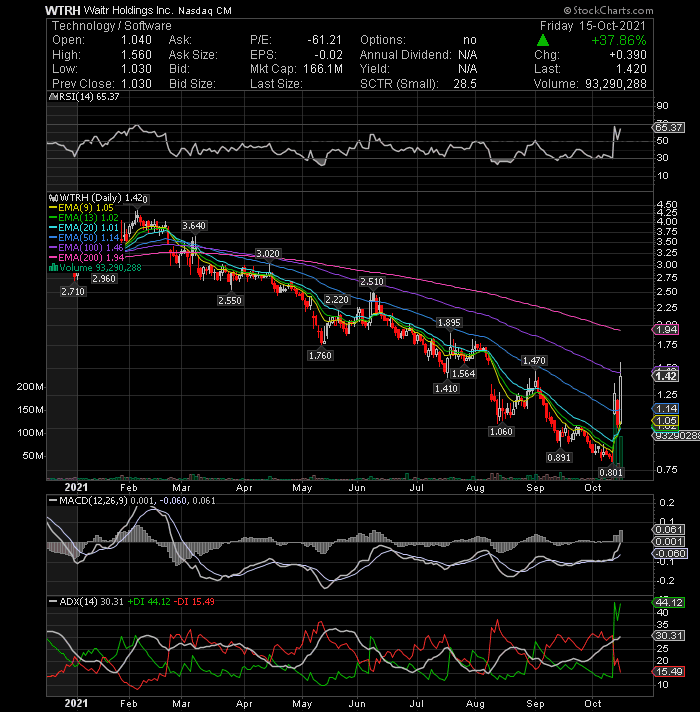Click the 1.760 May low annotation

pos(320,355)
